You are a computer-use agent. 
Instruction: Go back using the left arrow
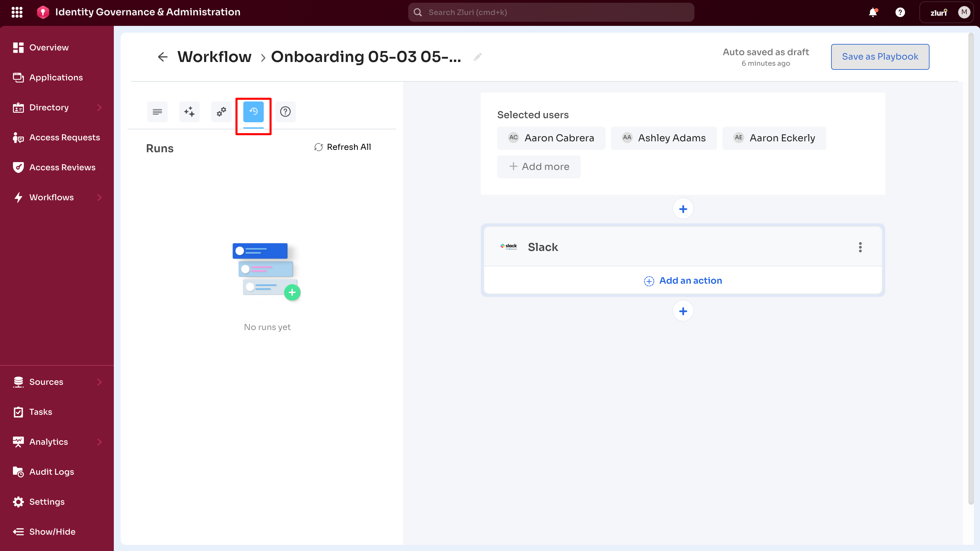(x=163, y=57)
